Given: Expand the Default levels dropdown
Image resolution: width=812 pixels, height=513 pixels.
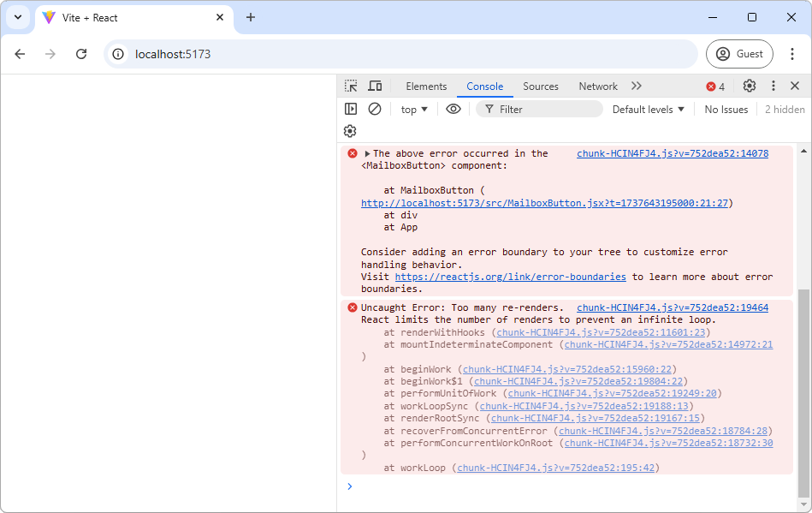Looking at the screenshot, I should coord(649,110).
